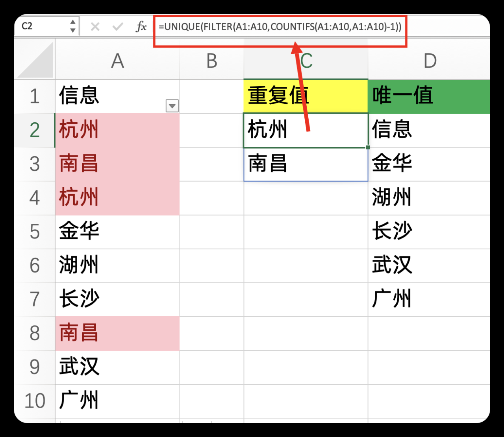504x437 pixels.
Task: Click into the UNIQUE FILTER formula text
Action: point(280,27)
